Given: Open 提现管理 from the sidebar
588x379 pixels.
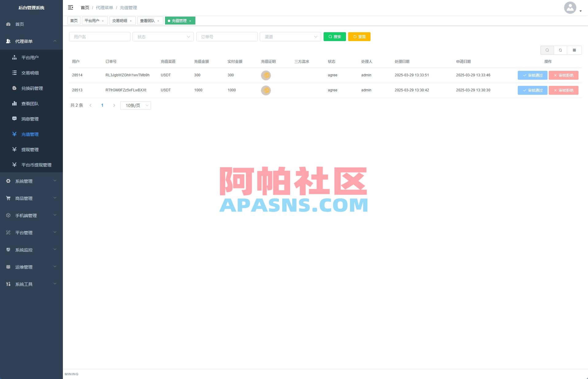Looking at the screenshot, I should pyautogui.click(x=30, y=149).
